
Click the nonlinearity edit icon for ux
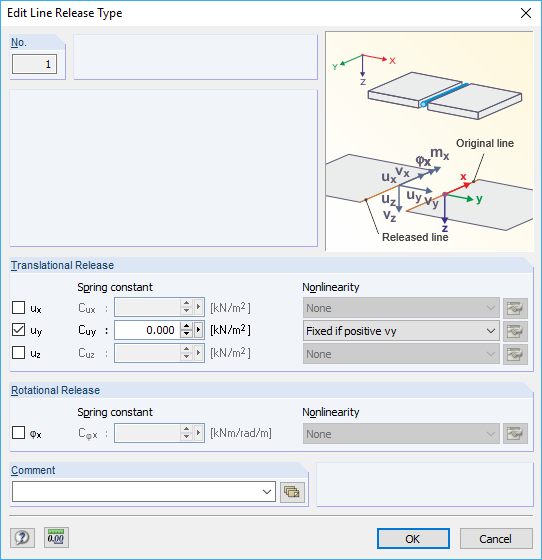click(515, 308)
